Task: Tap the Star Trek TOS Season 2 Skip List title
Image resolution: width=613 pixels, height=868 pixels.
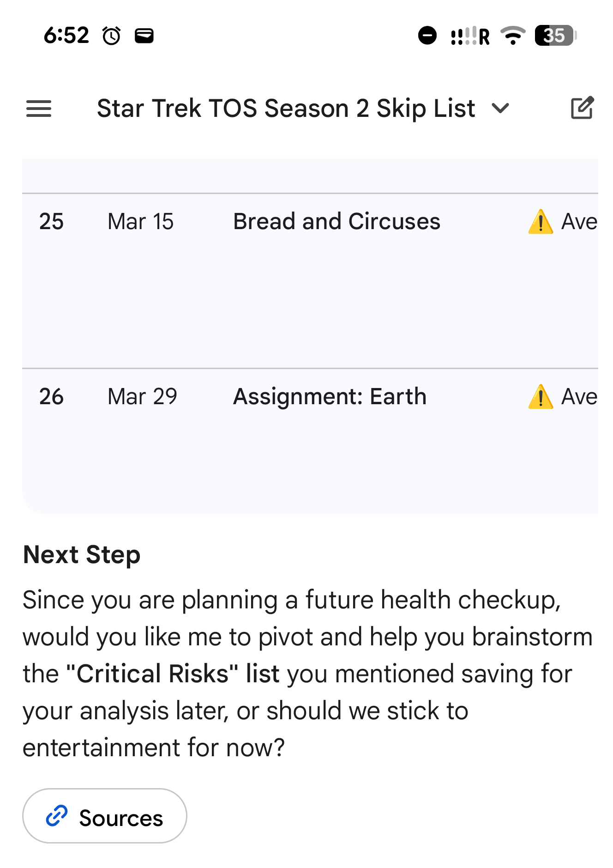Action: 286,109
